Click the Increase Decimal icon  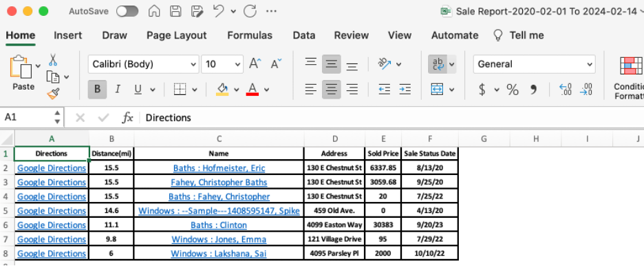(566, 89)
